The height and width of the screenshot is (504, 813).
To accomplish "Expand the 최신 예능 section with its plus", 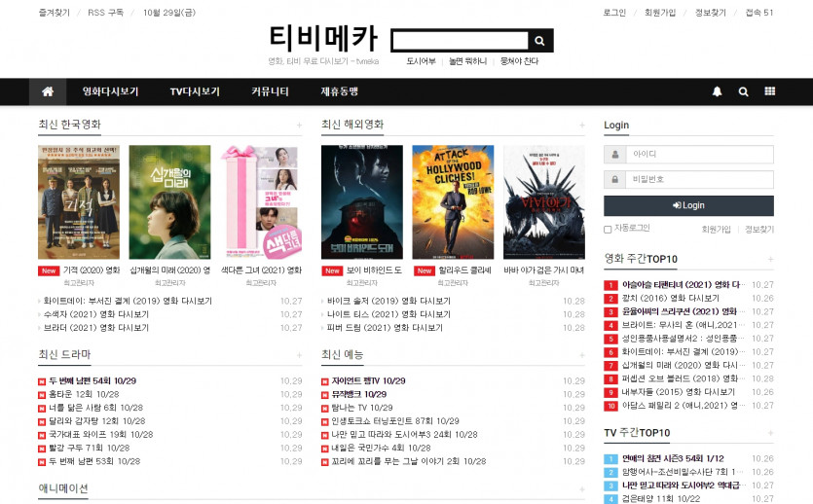I will [582, 355].
